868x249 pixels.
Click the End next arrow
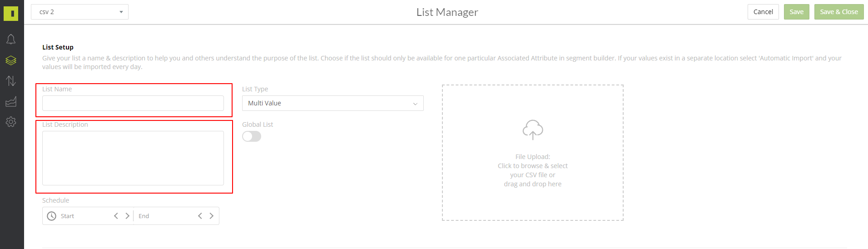[x=211, y=216]
